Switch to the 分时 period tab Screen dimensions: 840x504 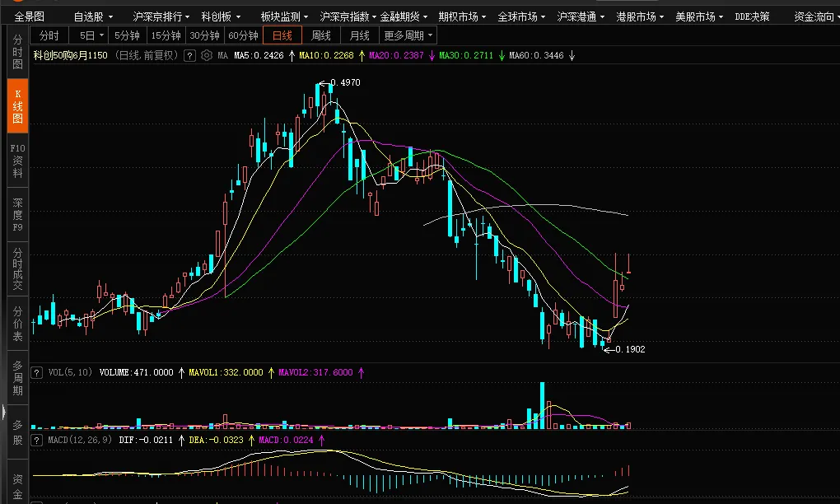[x=49, y=35]
